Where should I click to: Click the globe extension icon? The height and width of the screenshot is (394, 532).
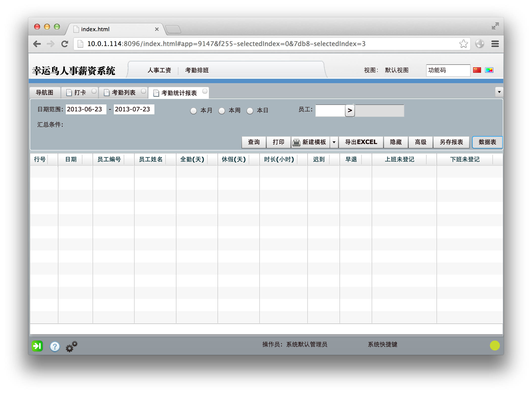[x=480, y=44]
